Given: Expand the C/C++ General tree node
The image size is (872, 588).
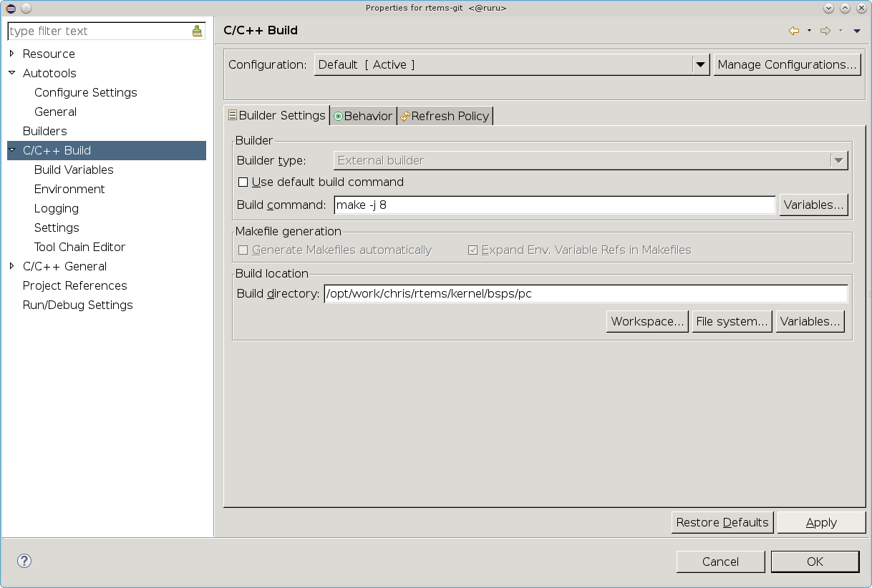Looking at the screenshot, I should tap(11, 266).
